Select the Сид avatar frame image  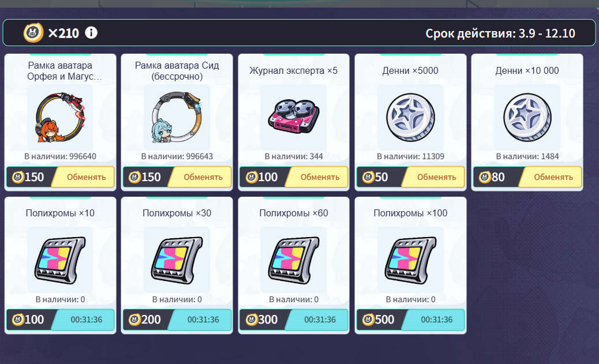[177, 117]
